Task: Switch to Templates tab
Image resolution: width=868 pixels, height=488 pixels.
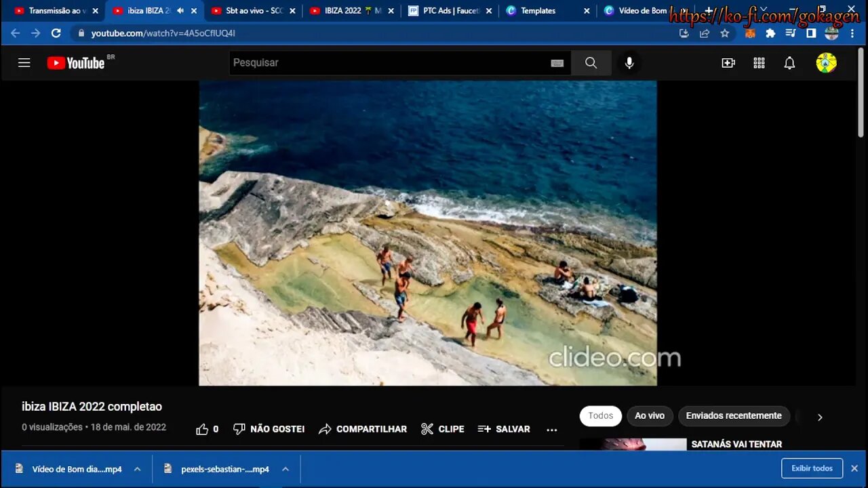Action: pos(548,11)
